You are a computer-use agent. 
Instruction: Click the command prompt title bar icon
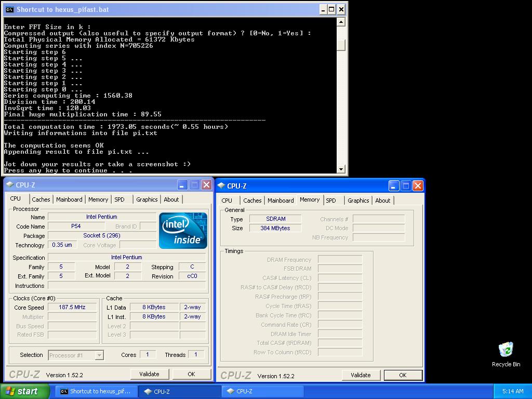point(9,9)
